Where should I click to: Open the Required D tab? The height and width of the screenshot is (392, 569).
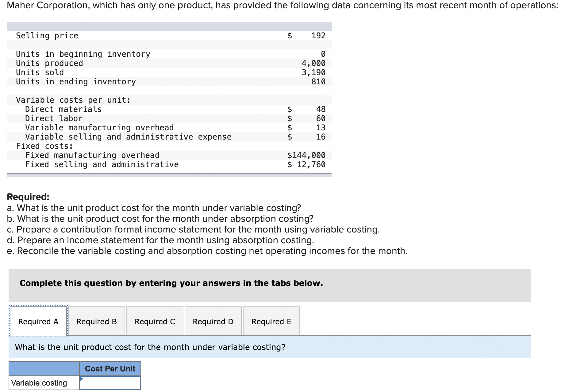[213, 321]
